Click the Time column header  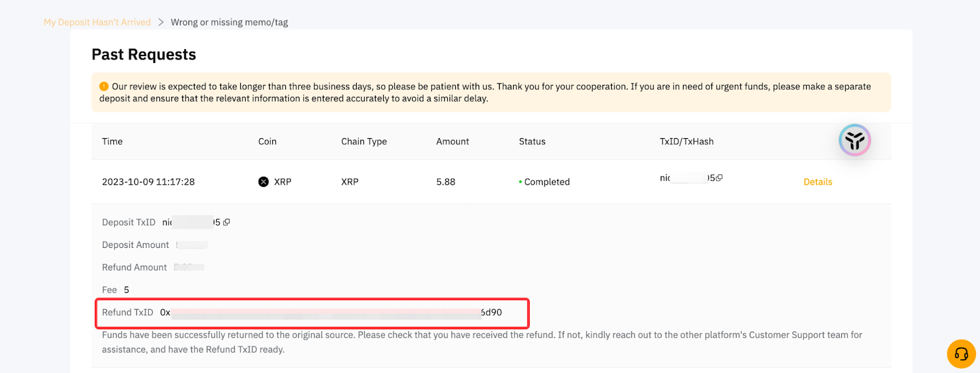(112, 141)
